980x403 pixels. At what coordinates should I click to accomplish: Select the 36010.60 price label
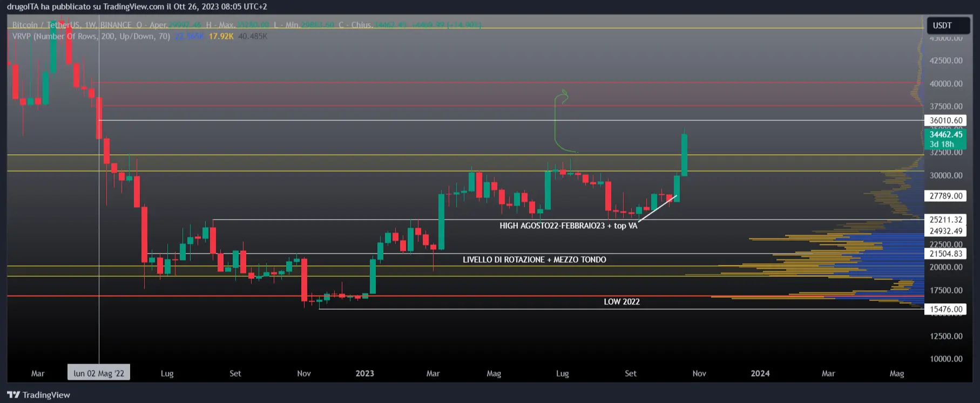pyautogui.click(x=945, y=120)
